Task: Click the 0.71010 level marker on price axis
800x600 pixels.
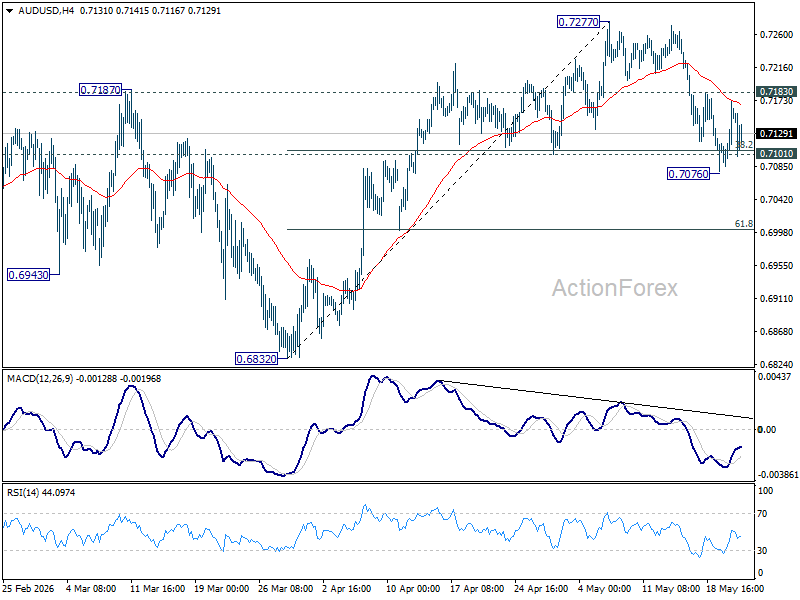Action: pos(777,154)
